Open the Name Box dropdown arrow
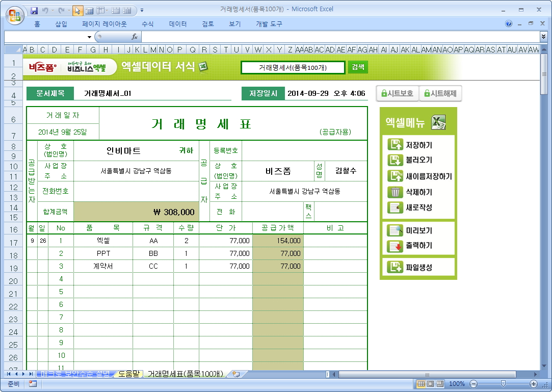The image size is (552, 392). [89, 37]
